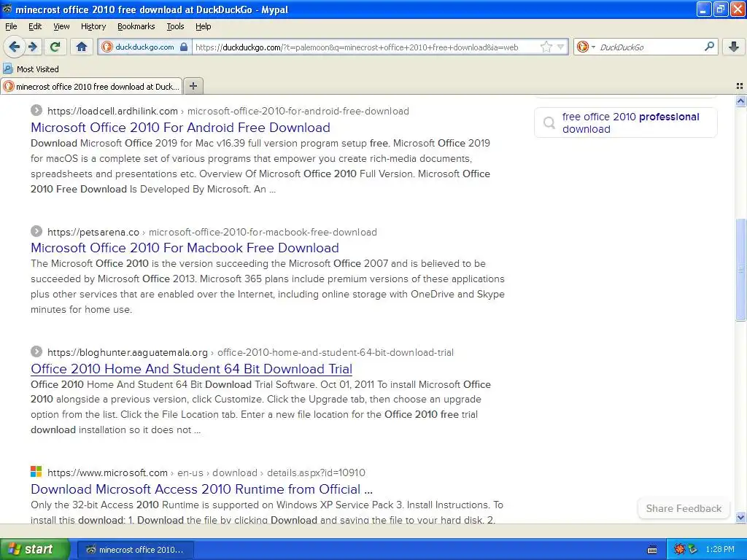Open the Bookmarks menu
The image size is (747, 560).
[x=136, y=26]
